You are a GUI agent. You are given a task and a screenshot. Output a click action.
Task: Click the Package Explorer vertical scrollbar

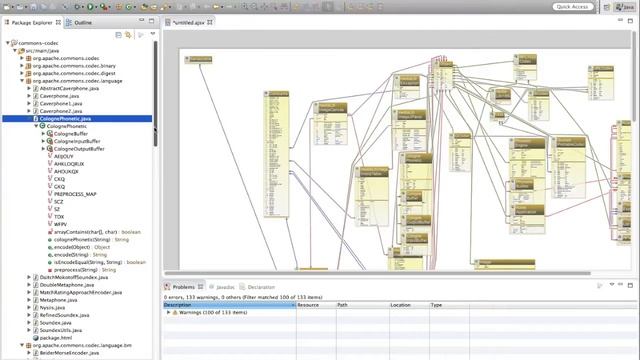coord(155,94)
